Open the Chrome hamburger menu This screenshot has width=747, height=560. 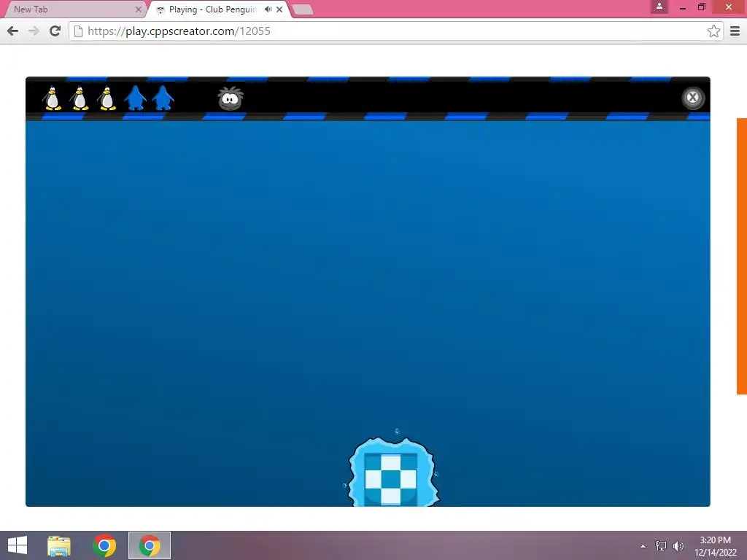[x=735, y=31]
